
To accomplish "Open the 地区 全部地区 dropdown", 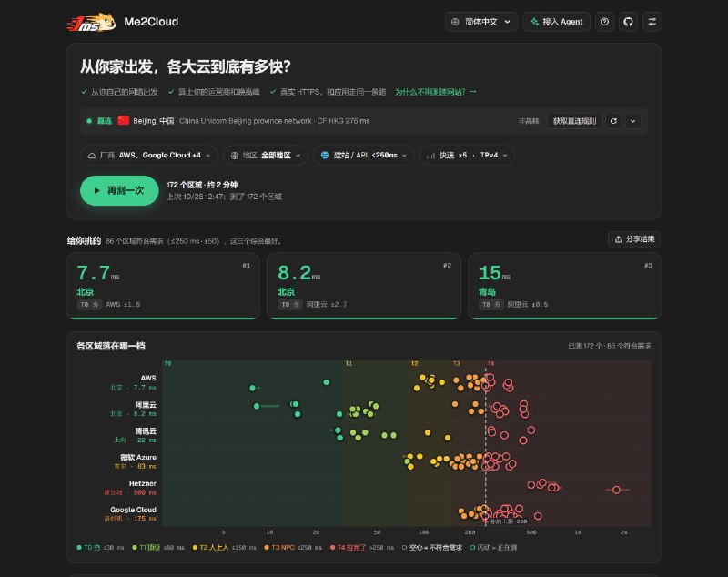I will [x=266, y=155].
